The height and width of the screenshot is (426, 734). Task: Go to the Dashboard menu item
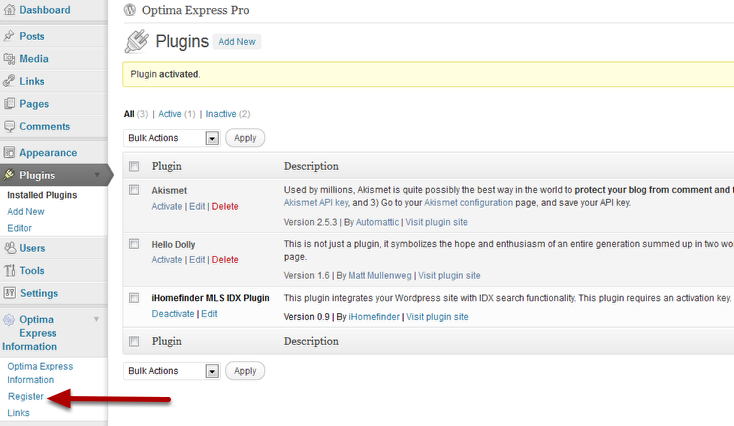[x=45, y=10]
